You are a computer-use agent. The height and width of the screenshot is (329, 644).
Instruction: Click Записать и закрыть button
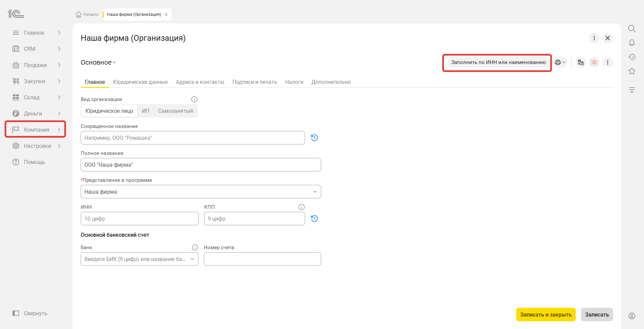pos(546,315)
